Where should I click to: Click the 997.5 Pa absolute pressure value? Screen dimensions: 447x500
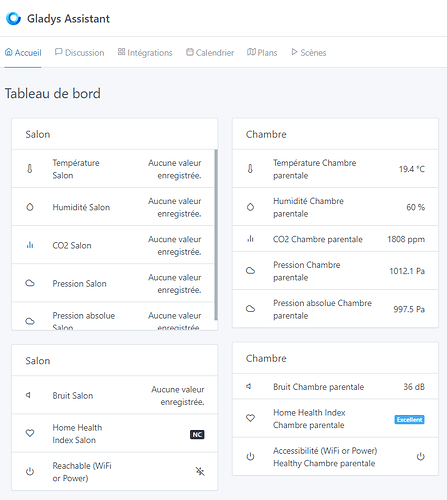tap(409, 309)
